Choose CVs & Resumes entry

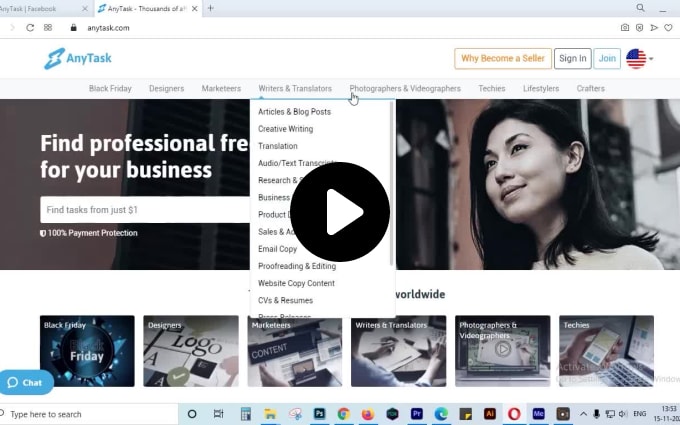tap(285, 300)
